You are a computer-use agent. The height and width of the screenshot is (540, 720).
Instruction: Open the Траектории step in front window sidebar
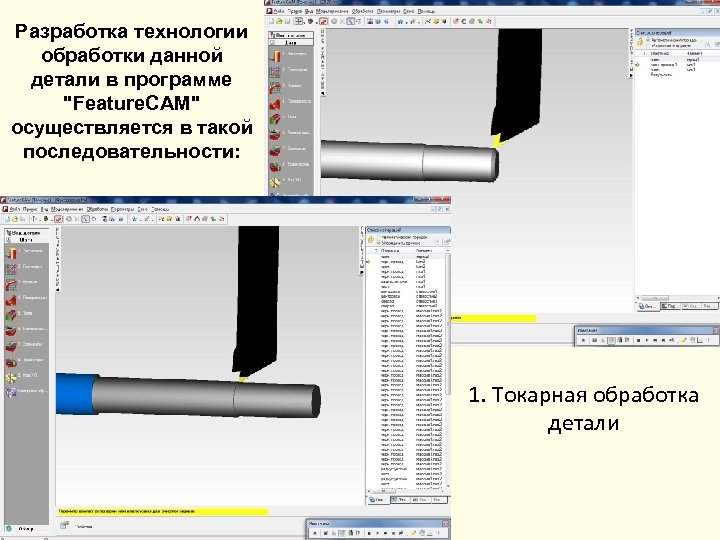coord(26,360)
